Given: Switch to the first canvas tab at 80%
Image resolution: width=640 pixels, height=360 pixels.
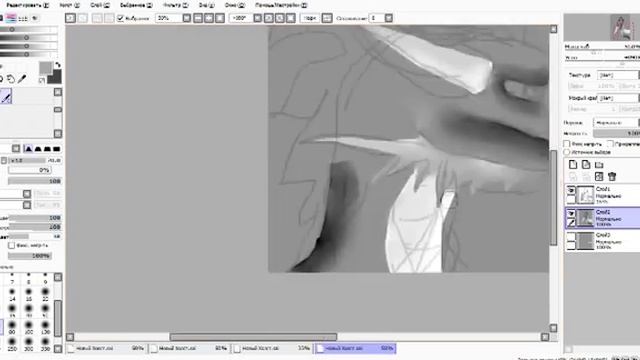Looking at the screenshot, I should pyautogui.click(x=106, y=349).
